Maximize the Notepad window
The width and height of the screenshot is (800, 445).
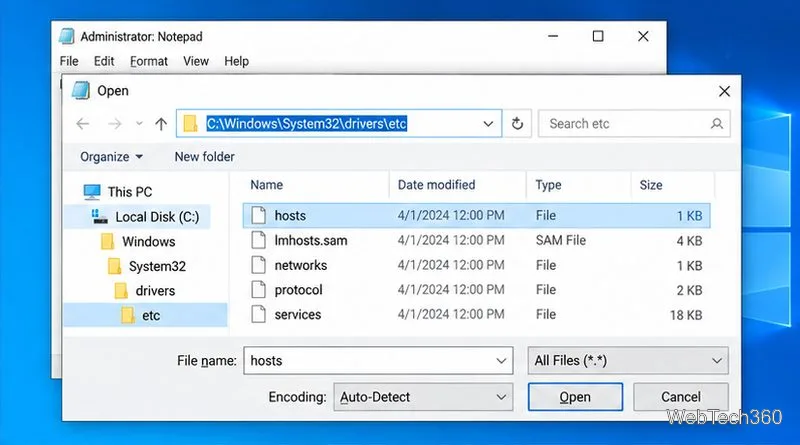[x=598, y=36]
